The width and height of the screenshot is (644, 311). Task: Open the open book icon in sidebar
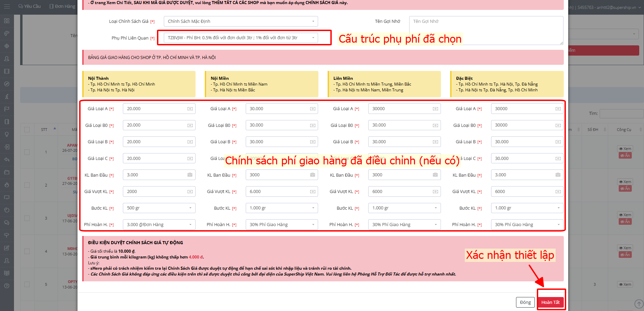(7, 273)
